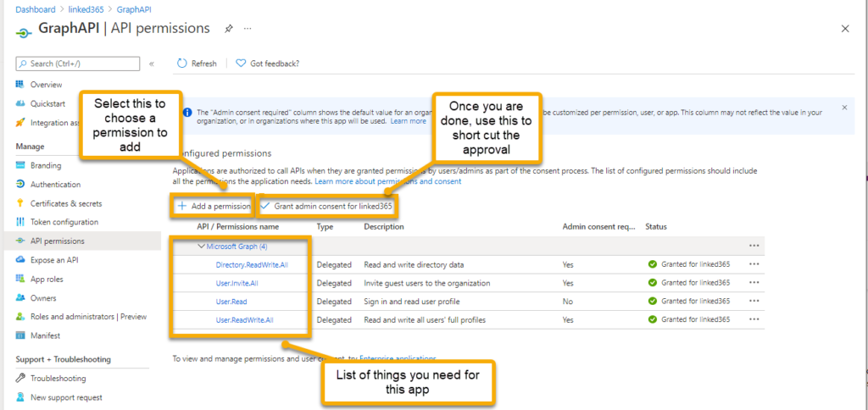Open Token configuration page
The height and width of the screenshot is (410, 868).
pyautogui.click(x=64, y=222)
